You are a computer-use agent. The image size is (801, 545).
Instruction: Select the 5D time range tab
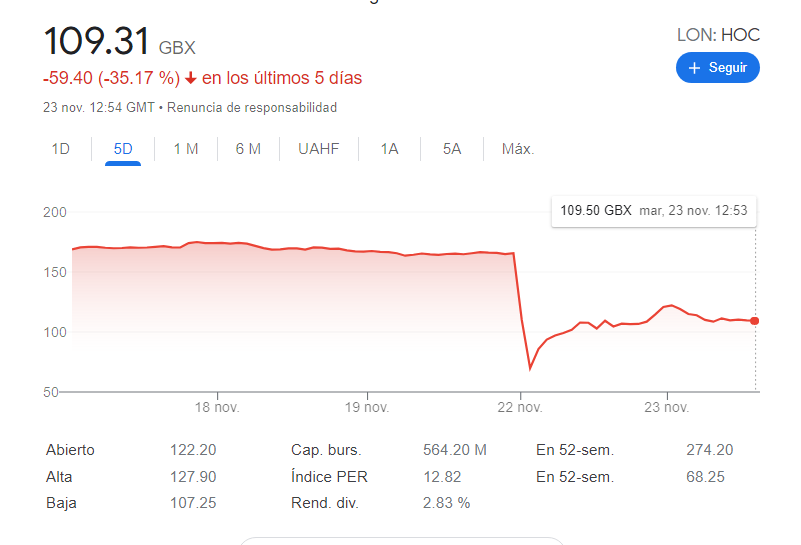(x=123, y=149)
